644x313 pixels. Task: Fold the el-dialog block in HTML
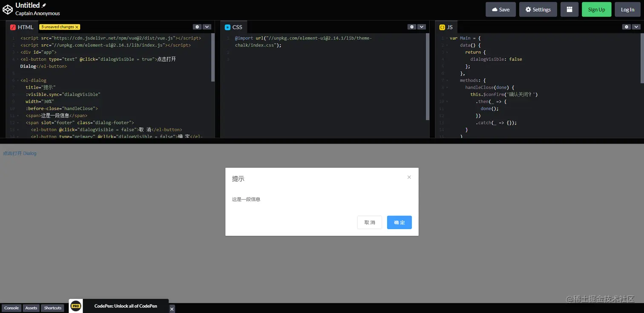coord(17,80)
